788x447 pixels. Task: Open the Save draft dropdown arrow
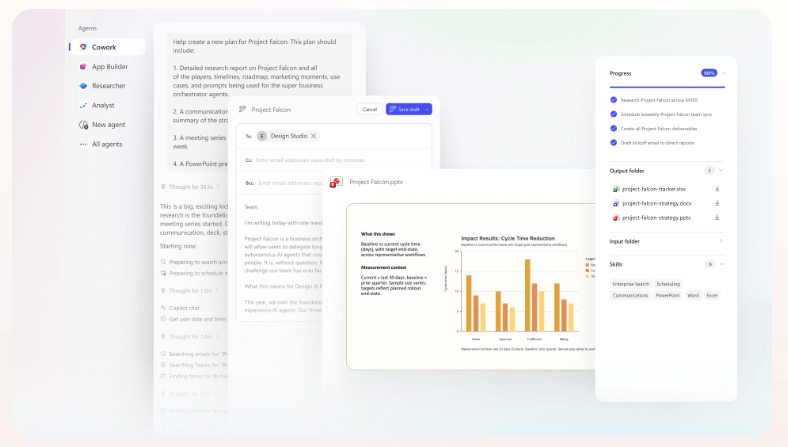(x=426, y=109)
